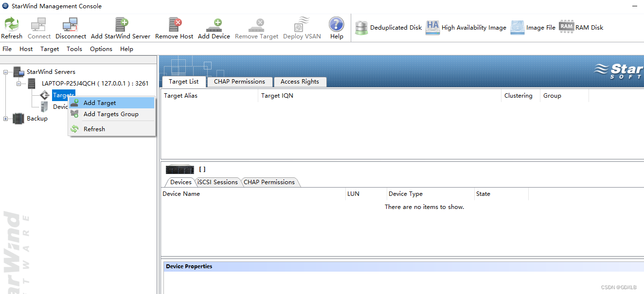Click the StarWind Servers tree icon

point(19,72)
